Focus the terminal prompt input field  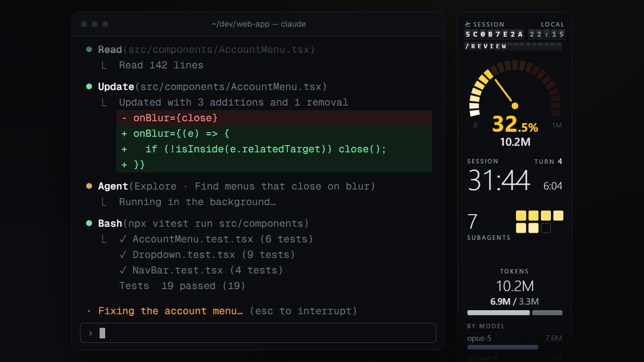click(258, 333)
